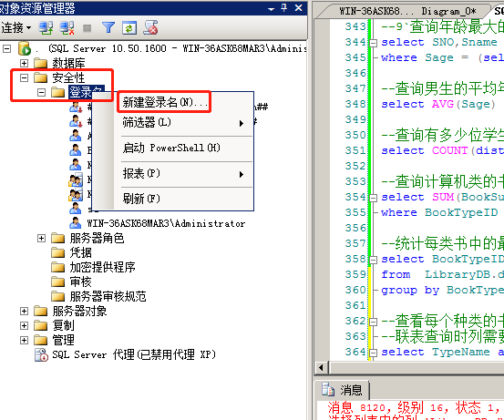Switch to the WIN-36ASK68... Diagram_0* tab

(x=407, y=11)
